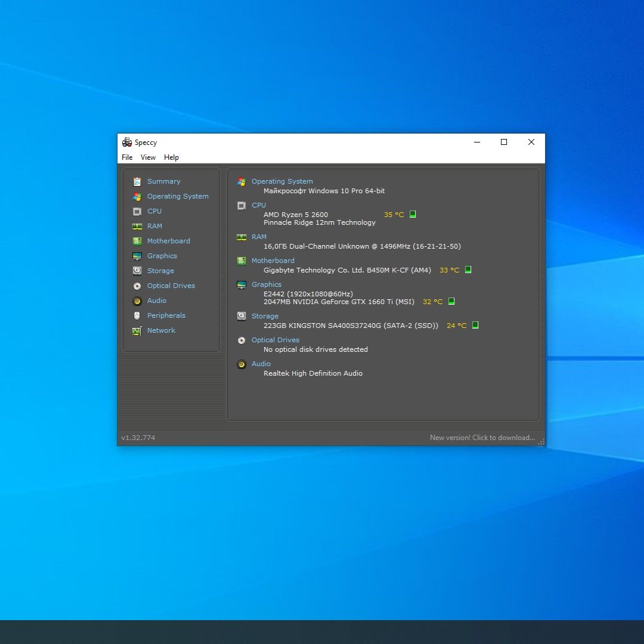Click the 'AMD Ryzen 5 2600' text

click(296, 215)
